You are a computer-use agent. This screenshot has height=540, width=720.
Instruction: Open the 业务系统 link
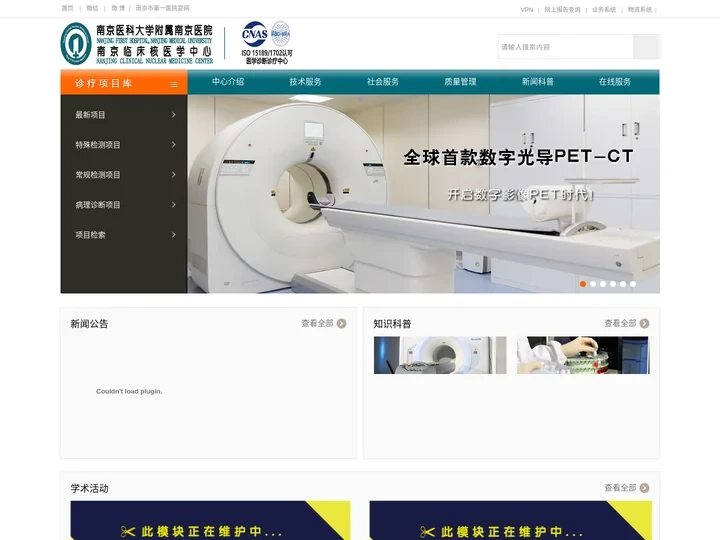(604, 10)
